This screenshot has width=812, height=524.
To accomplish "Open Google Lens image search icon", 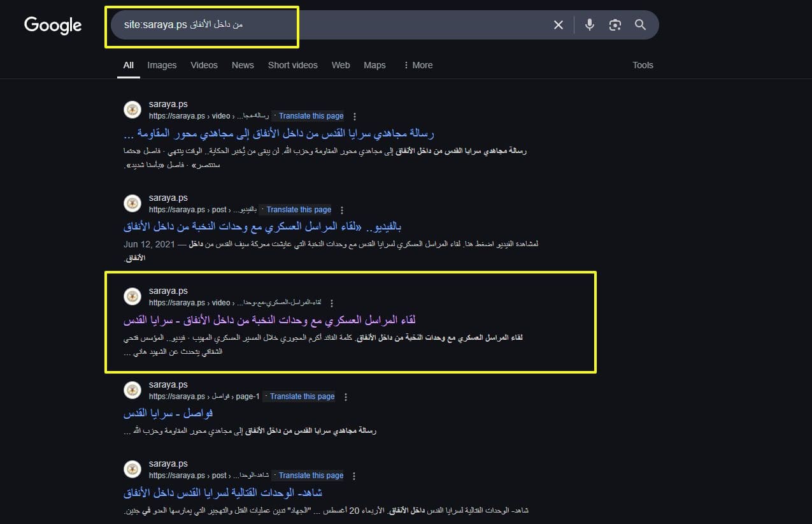I will (615, 25).
